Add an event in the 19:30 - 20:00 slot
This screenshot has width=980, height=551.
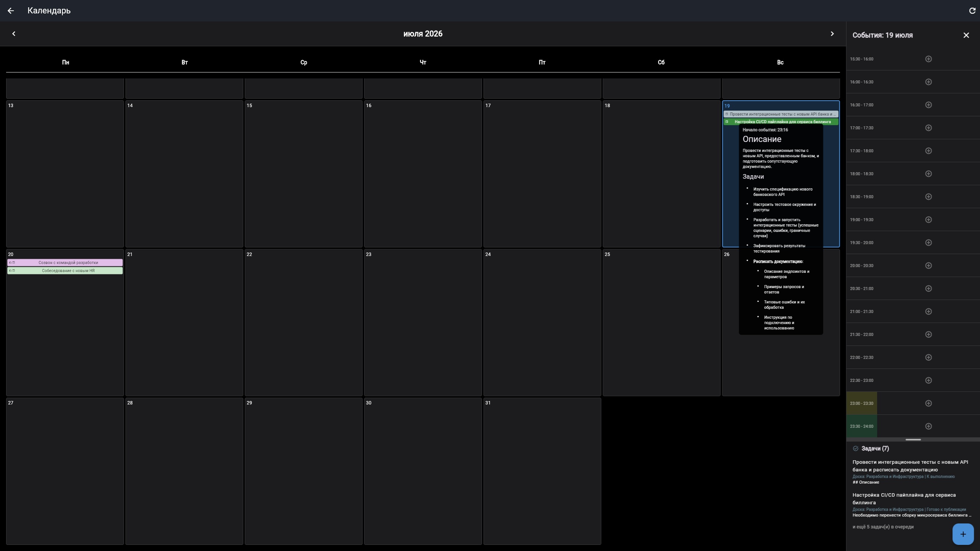click(x=928, y=243)
